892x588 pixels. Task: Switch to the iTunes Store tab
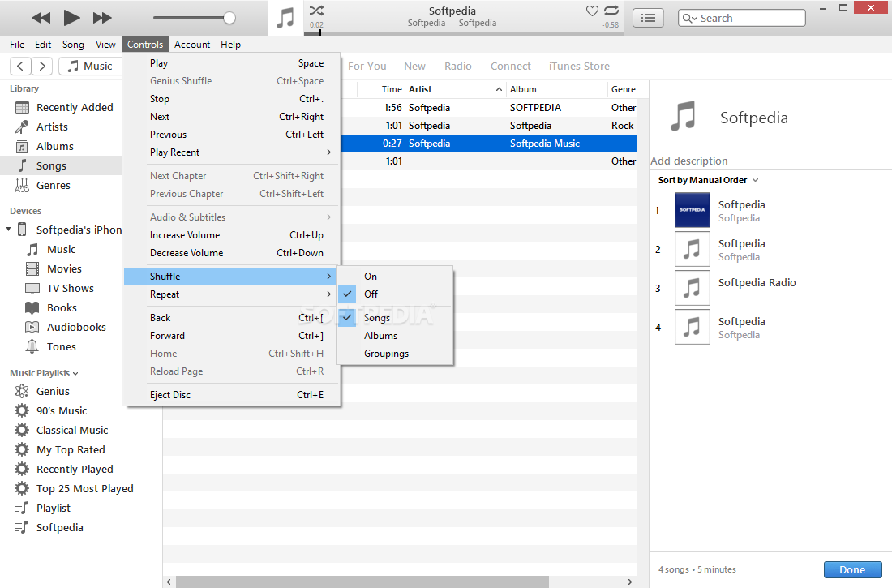pos(579,66)
